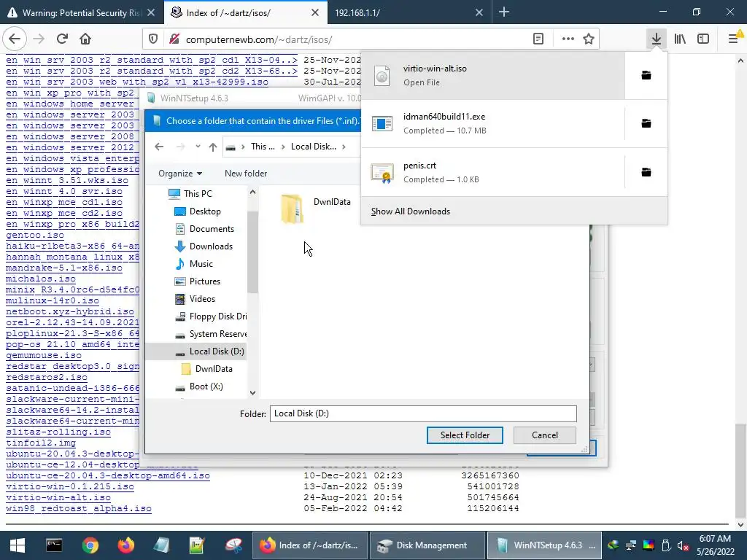Launch Firefox pinned taskbar icon
Screen dimensions: 747x560
[x=125, y=545]
